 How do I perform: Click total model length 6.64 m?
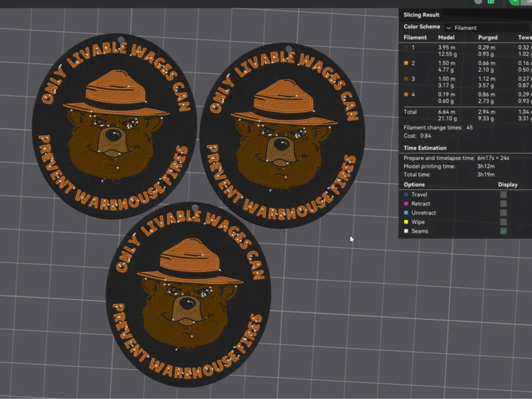click(x=446, y=112)
